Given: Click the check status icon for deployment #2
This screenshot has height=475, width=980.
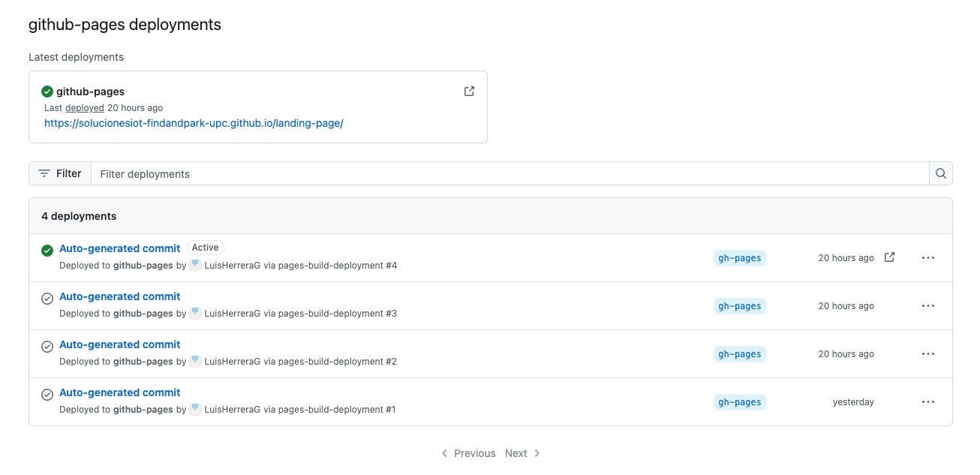Looking at the screenshot, I should tap(47, 347).
